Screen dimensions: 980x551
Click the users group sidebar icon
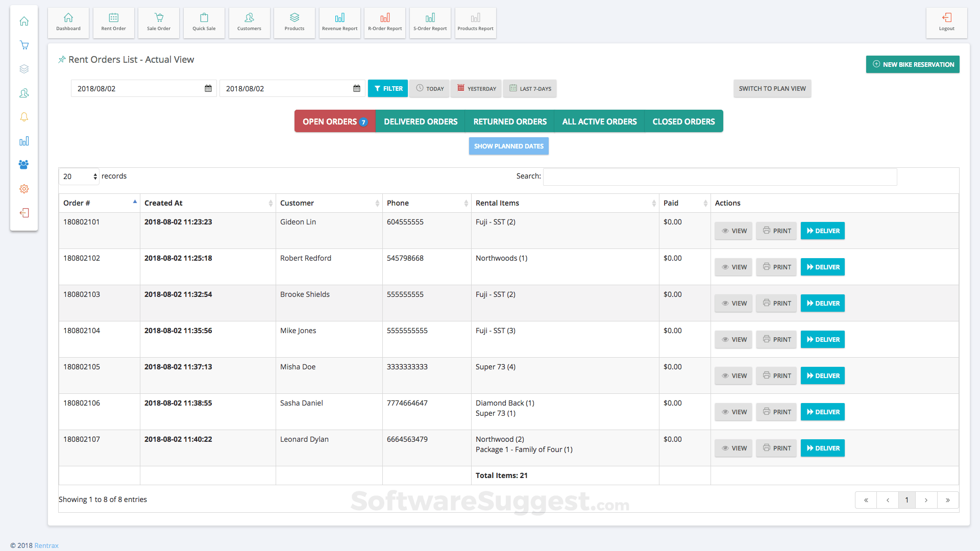tap(24, 165)
